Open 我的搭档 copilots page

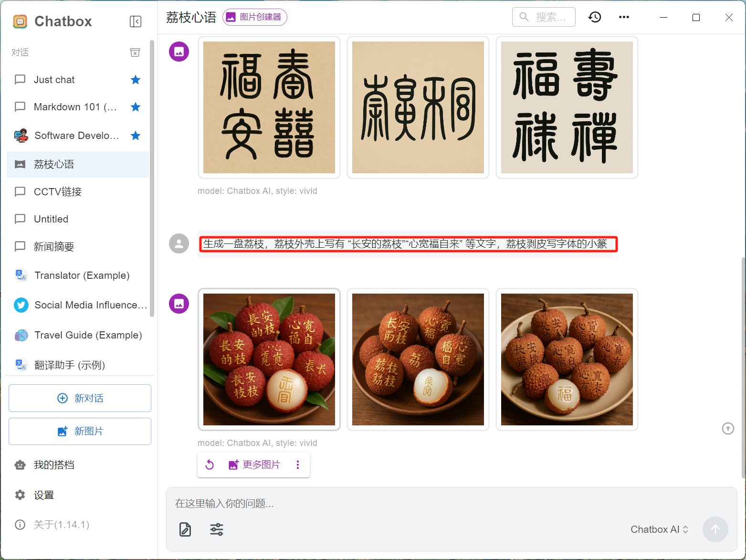[78, 465]
